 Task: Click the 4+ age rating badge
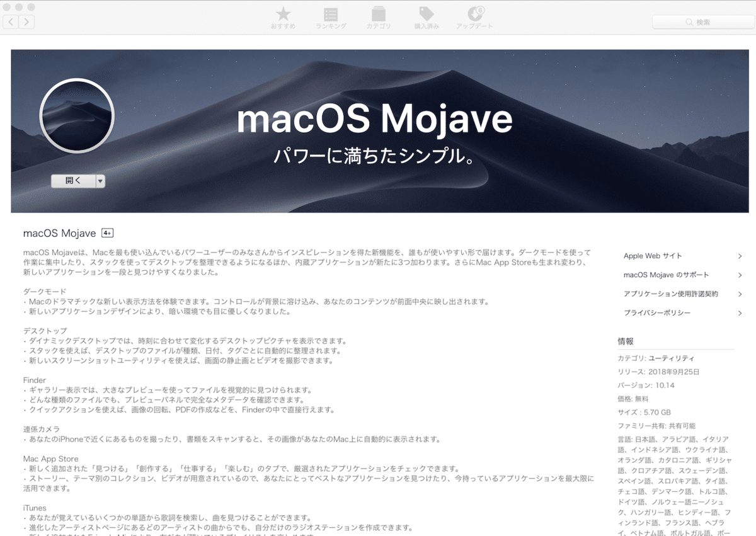pos(107,233)
